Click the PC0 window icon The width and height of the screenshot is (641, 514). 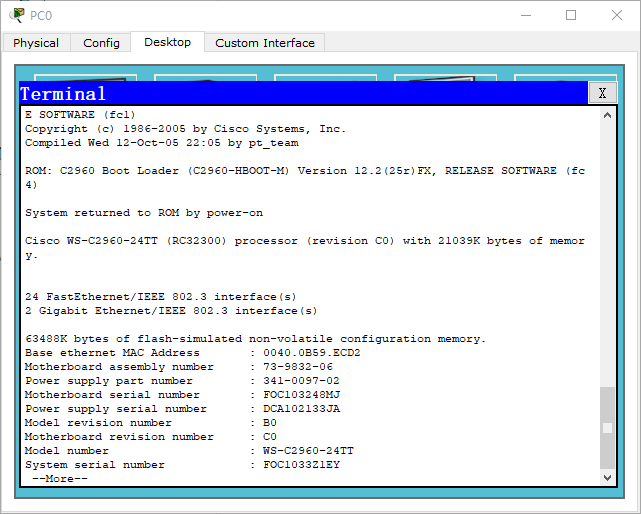17,16
